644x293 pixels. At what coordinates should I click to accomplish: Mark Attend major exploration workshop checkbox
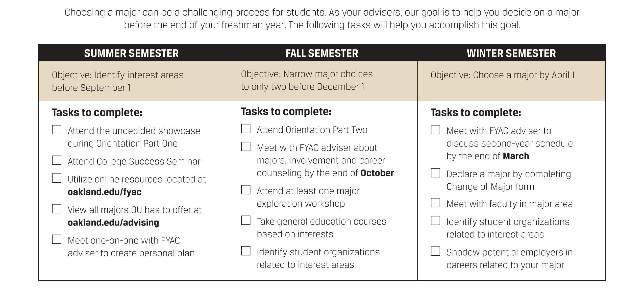click(246, 190)
